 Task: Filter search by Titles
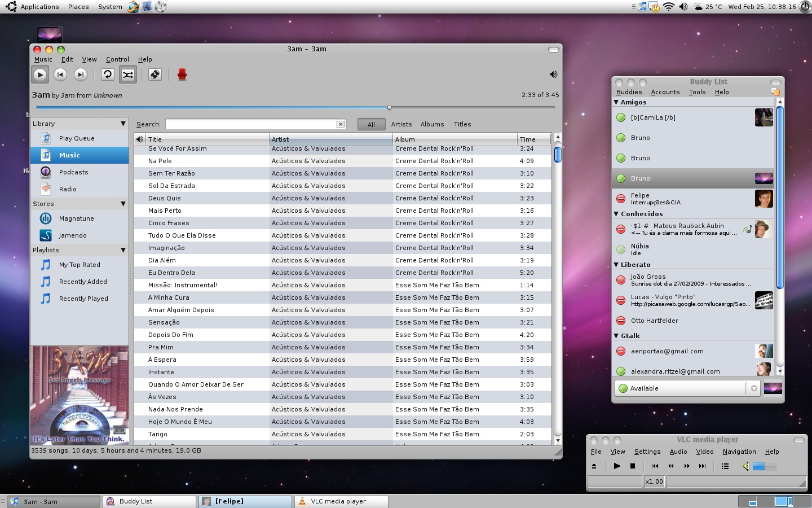pyautogui.click(x=462, y=124)
